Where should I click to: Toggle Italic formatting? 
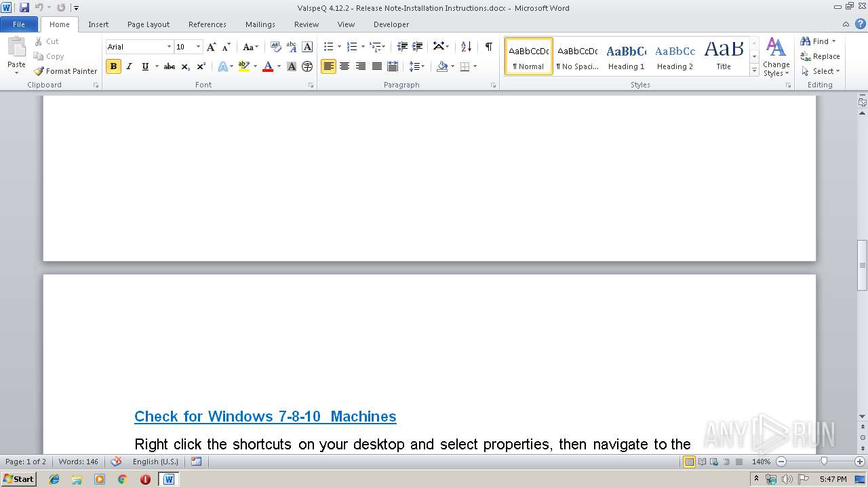(129, 66)
